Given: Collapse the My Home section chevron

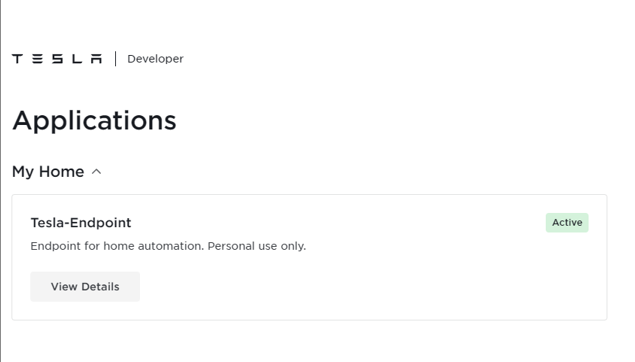Looking at the screenshot, I should (96, 172).
